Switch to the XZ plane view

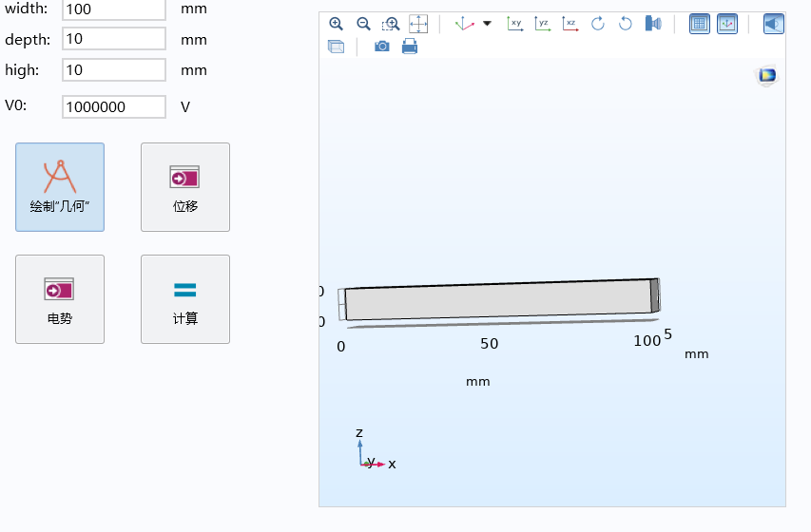(570, 24)
